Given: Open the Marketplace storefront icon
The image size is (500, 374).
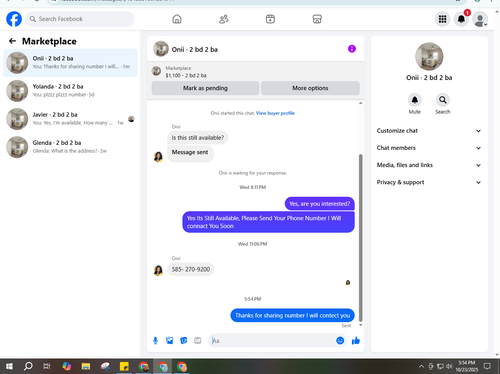Looking at the screenshot, I should [317, 19].
